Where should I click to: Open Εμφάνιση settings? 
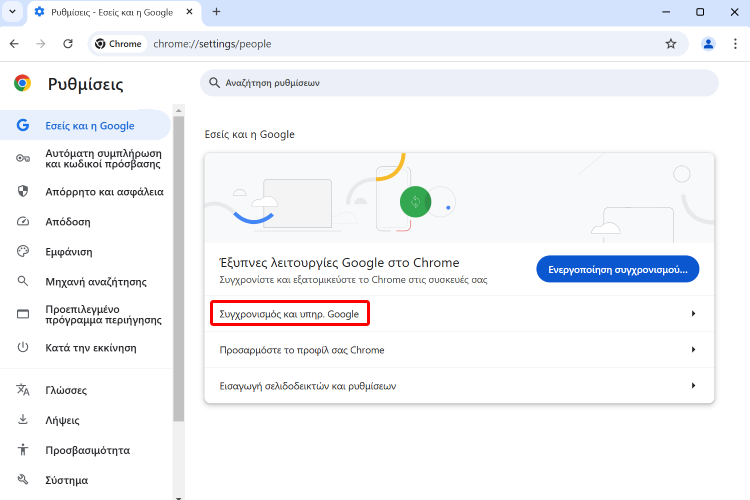point(86,252)
